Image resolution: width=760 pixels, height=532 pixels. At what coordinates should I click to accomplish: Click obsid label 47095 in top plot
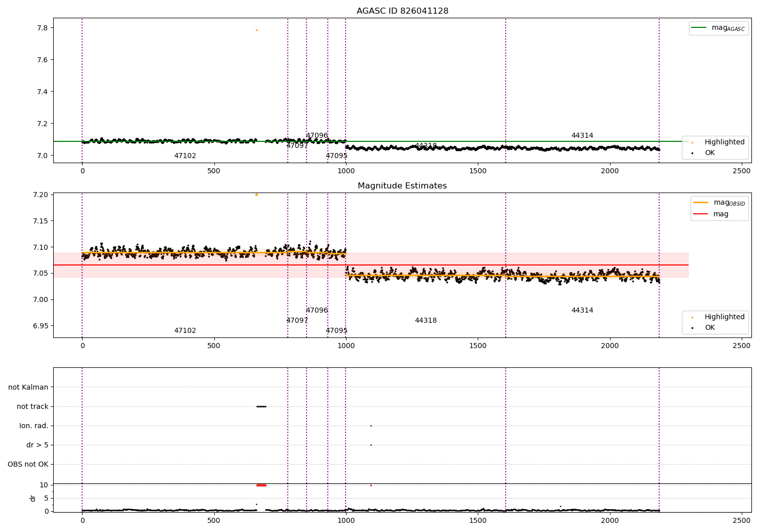pyautogui.click(x=336, y=156)
